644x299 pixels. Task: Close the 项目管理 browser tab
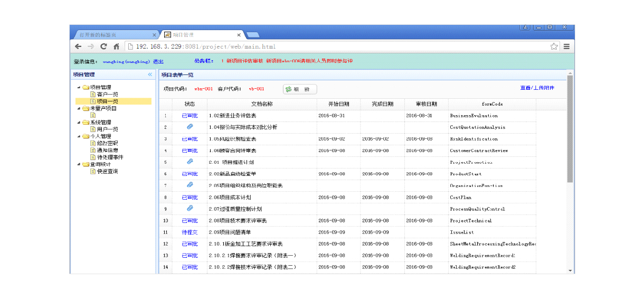point(239,35)
